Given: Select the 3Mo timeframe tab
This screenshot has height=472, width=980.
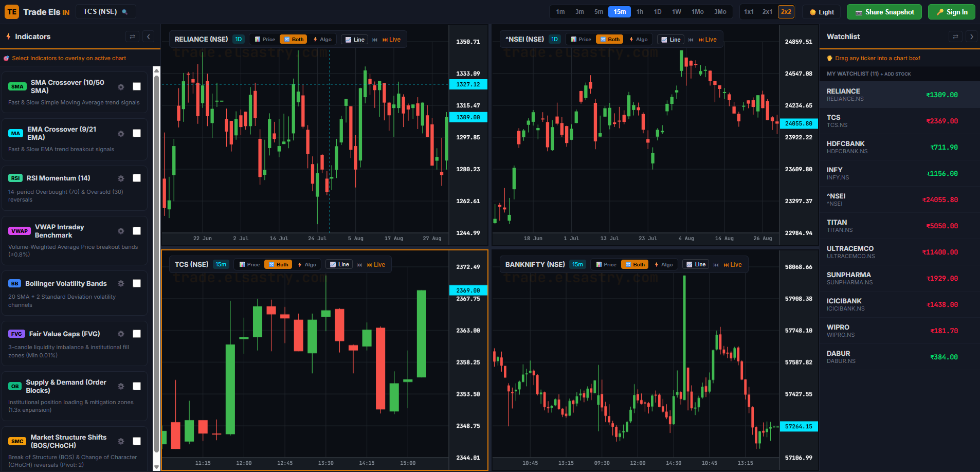Looking at the screenshot, I should 720,12.
